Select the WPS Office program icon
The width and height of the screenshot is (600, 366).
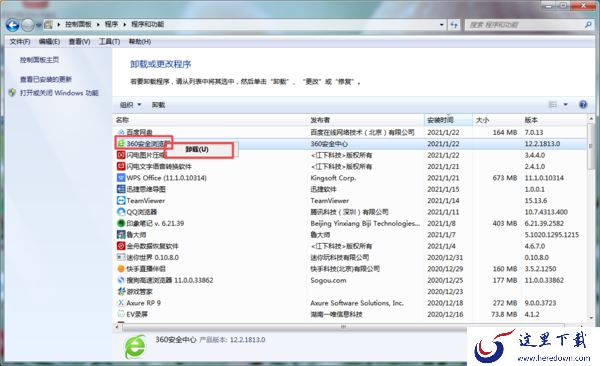[121, 178]
